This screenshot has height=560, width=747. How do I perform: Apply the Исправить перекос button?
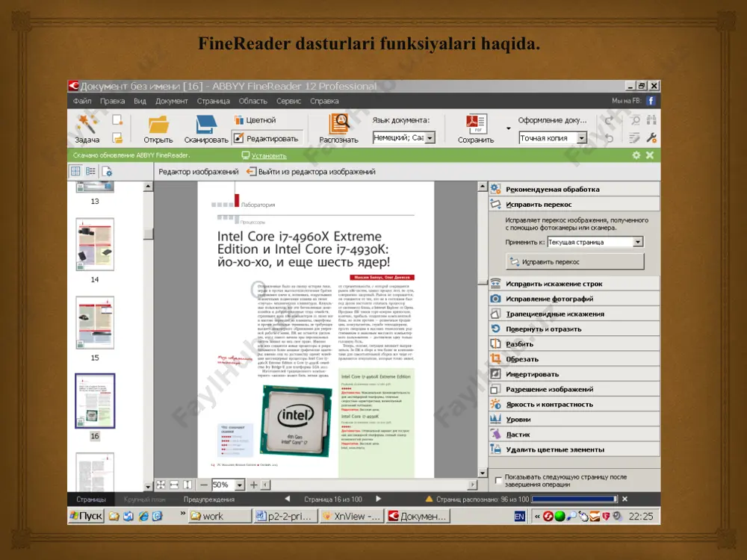pyautogui.click(x=575, y=262)
